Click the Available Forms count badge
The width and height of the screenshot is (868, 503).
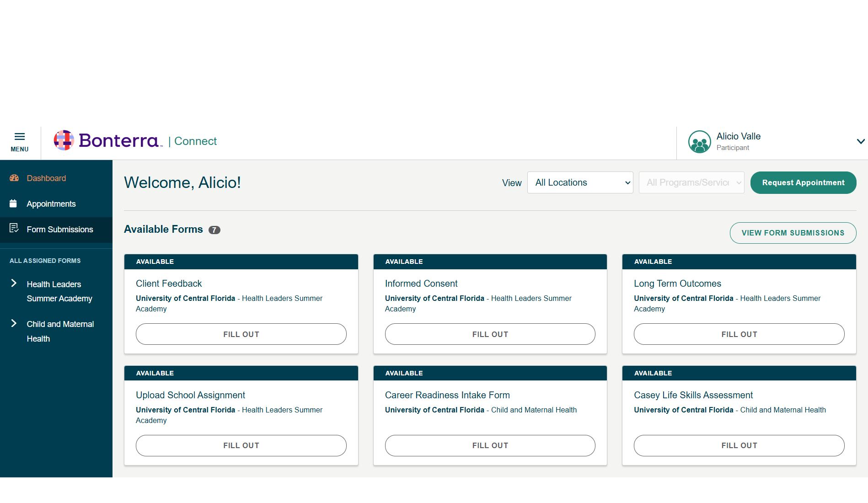point(214,230)
